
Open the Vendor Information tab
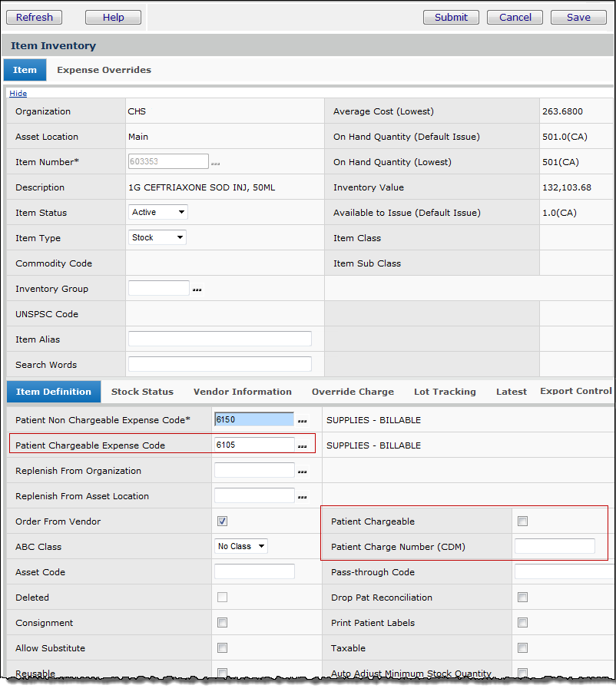click(x=242, y=392)
